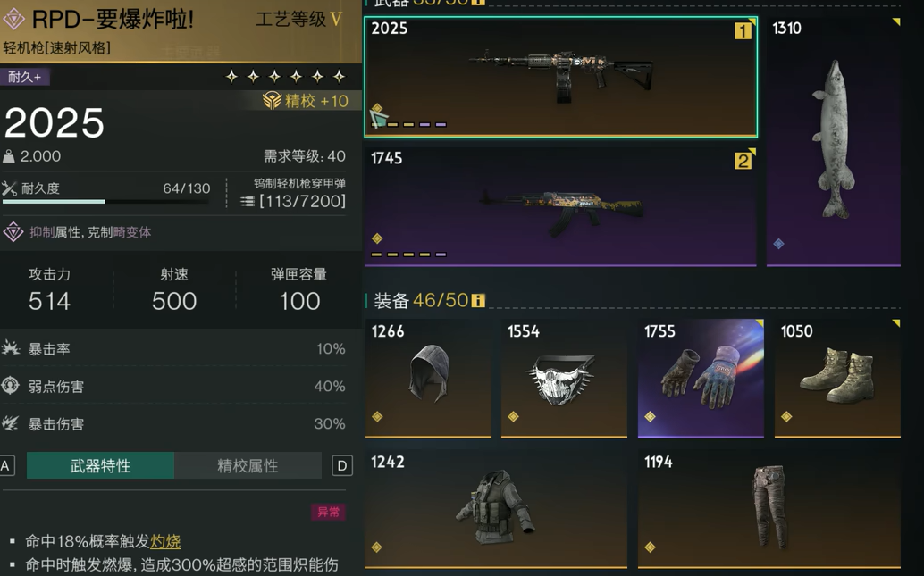Click the fish weapon item 1310
The image size is (924, 576).
click(x=833, y=141)
